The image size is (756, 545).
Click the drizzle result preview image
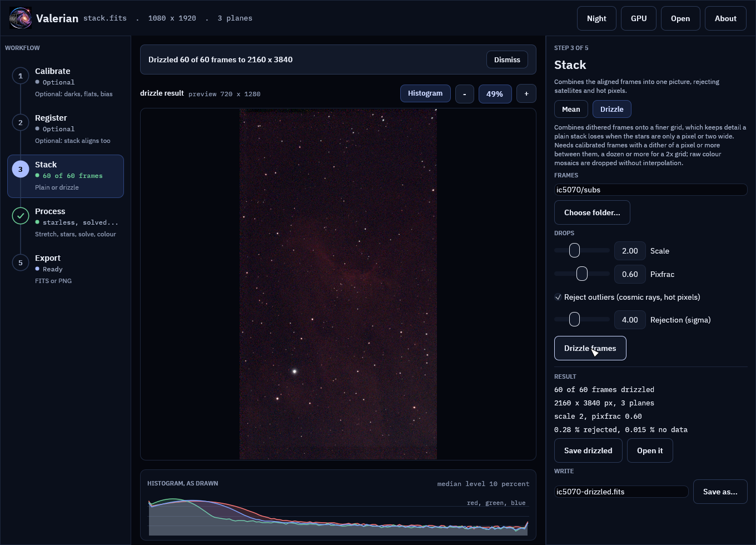pos(338,284)
